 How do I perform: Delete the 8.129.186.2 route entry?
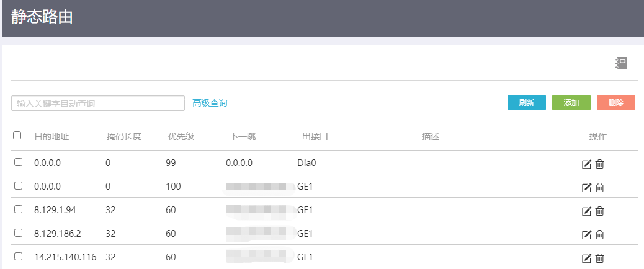click(600, 234)
